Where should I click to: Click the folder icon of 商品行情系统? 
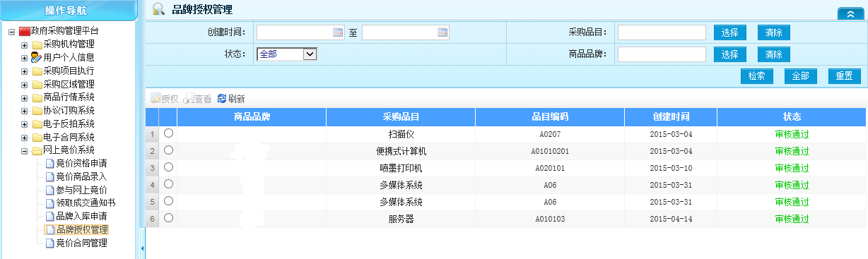point(37,97)
